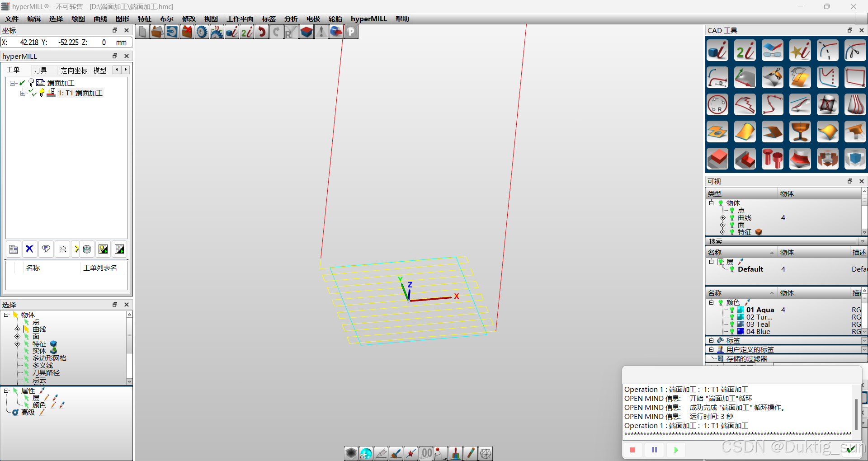Viewport: 868px width, 461px height.
Task: Open the 工作平面 menu
Action: [x=240, y=19]
